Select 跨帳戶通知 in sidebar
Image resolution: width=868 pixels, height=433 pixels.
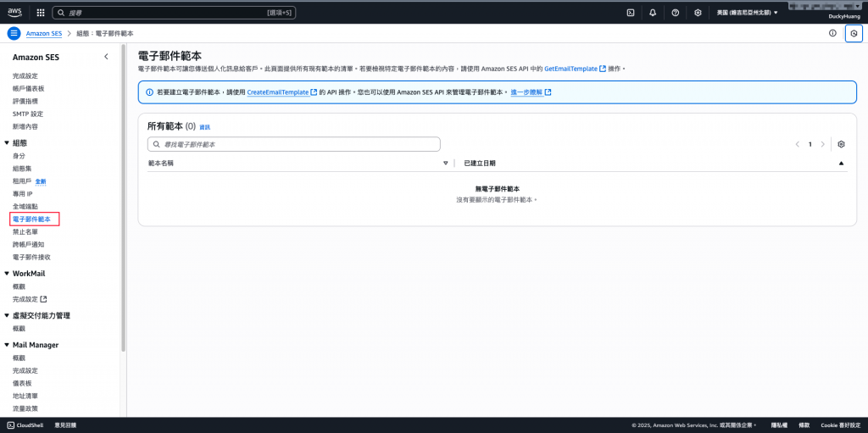coord(28,244)
